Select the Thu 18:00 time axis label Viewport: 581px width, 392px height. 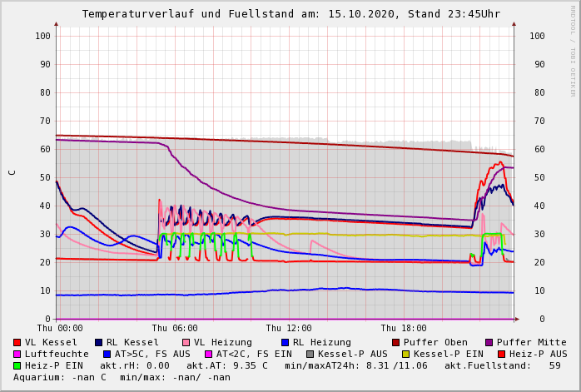(x=404, y=329)
